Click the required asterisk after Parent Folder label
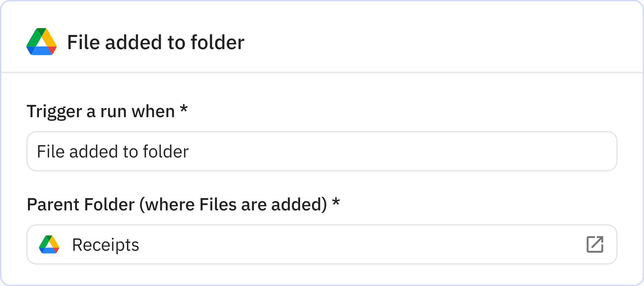 tap(336, 202)
